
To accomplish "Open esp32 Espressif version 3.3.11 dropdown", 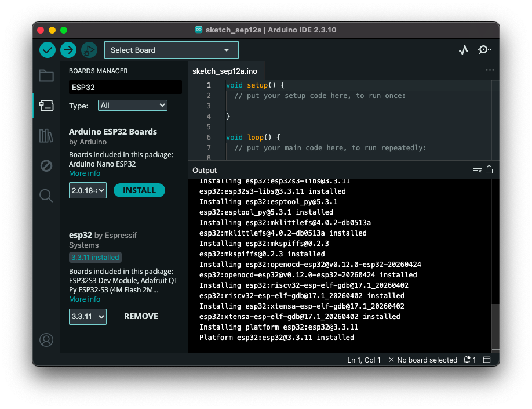I will (x=88, y=317).
